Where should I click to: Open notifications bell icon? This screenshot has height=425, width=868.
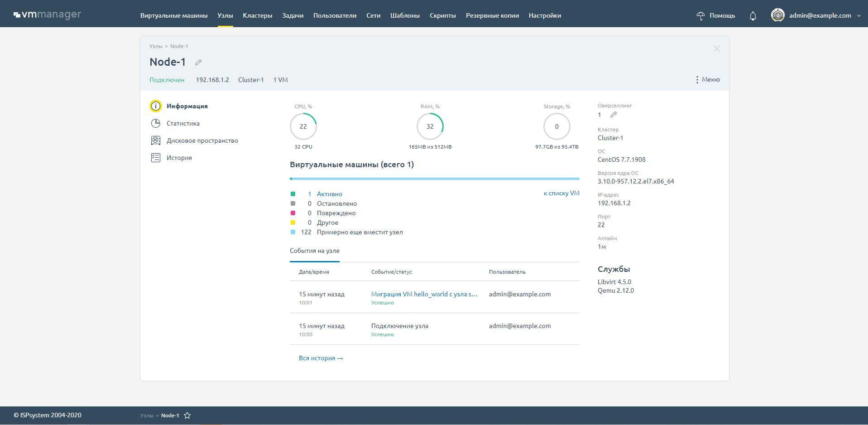pos(753,16)
